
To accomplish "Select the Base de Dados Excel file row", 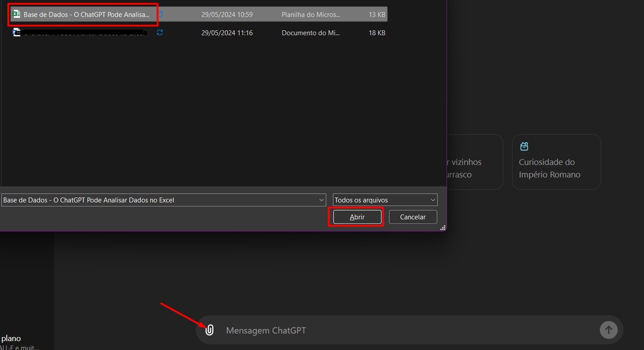I will click(199, 14).
